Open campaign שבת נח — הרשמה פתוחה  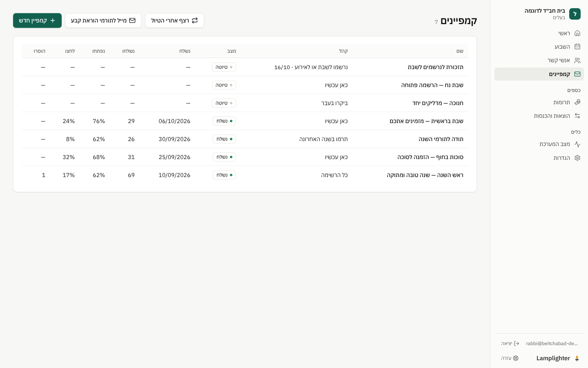click(x=432, y=85)
